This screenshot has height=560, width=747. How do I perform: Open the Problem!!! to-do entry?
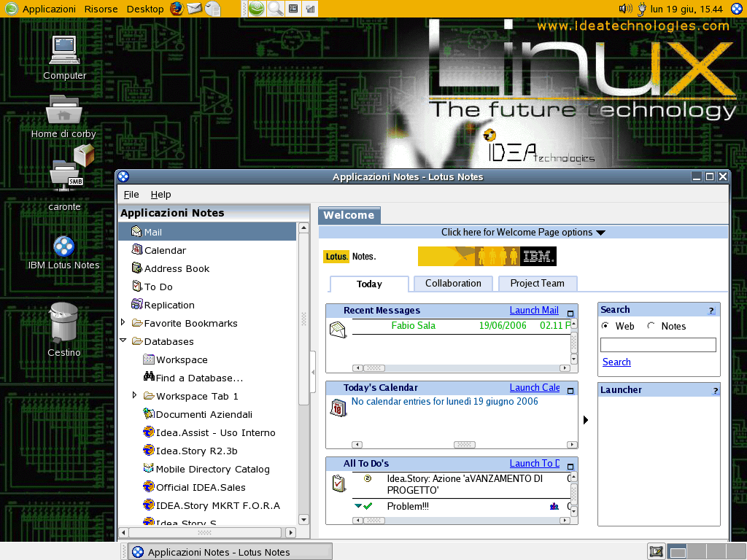pyautogui.click(x=408, y=506)
